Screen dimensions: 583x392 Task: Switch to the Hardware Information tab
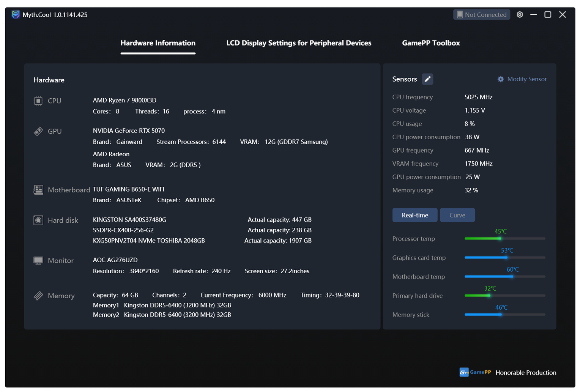pos(158,43)
